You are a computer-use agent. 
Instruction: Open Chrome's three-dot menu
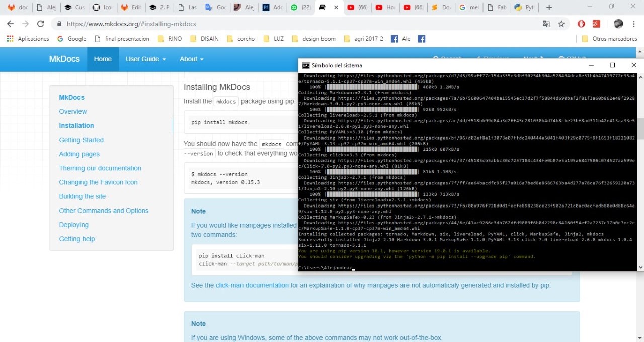[634, 24]
